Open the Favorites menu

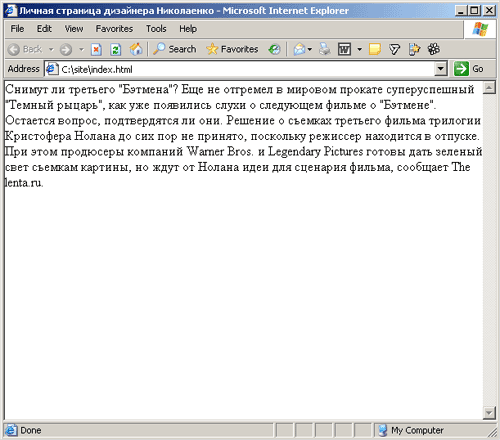(x=114, y=29)
